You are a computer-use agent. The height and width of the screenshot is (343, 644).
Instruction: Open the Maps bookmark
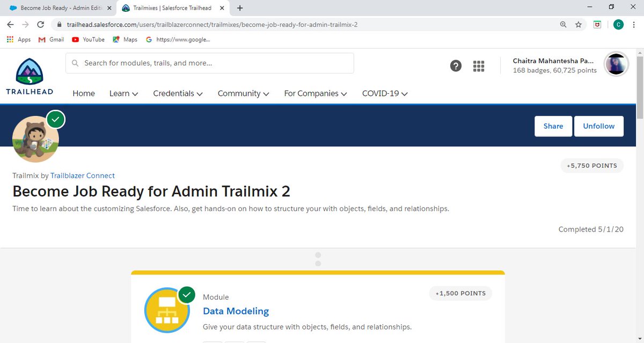(125, 40)
